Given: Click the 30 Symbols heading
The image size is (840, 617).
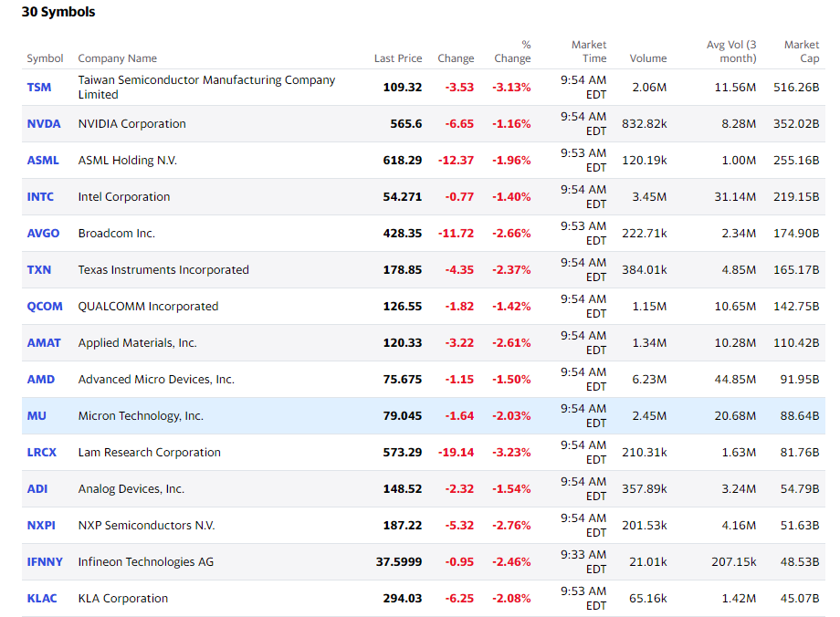Looking at the screenshot, I should tap(58, 12).
